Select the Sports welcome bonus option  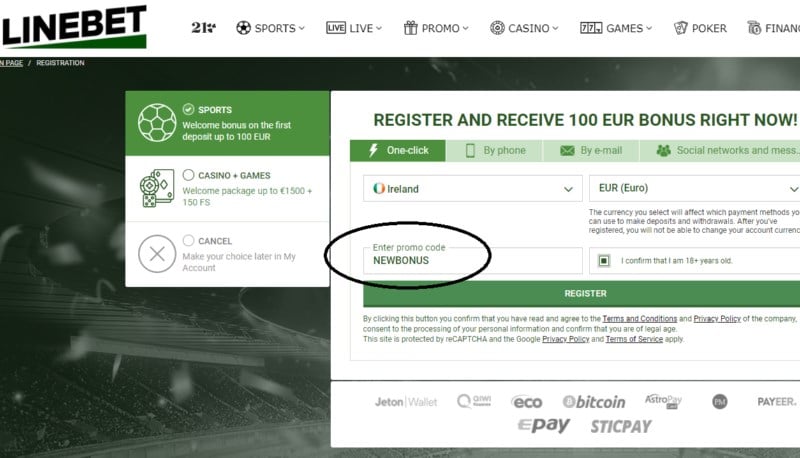189,110
